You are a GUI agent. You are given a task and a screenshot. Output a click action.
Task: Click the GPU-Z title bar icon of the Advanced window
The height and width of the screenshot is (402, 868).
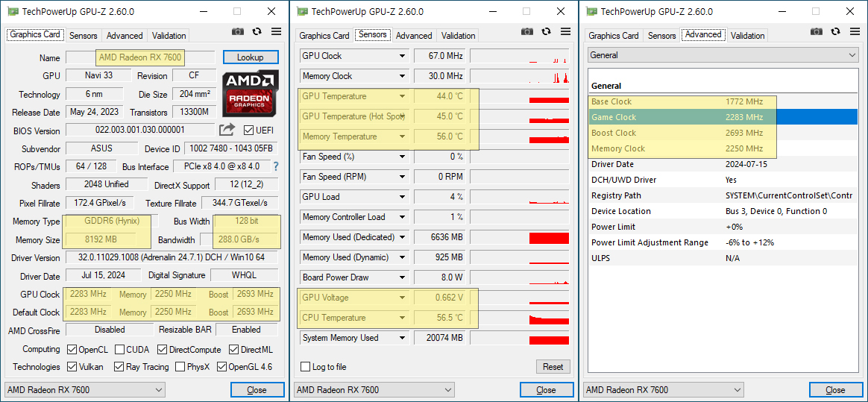click(591, 11)
